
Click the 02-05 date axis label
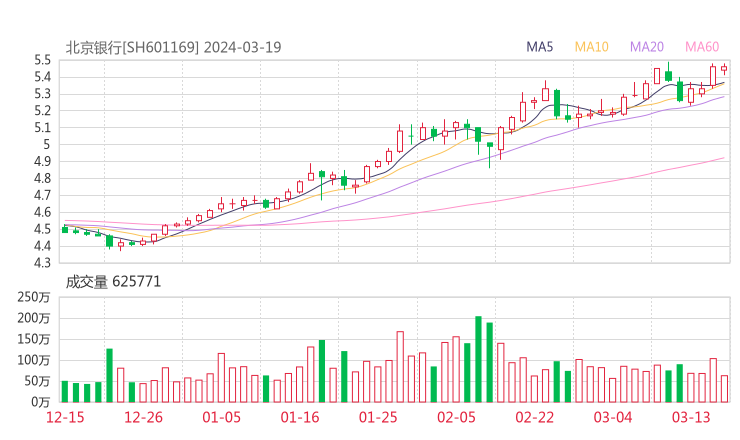click(456, 417)
